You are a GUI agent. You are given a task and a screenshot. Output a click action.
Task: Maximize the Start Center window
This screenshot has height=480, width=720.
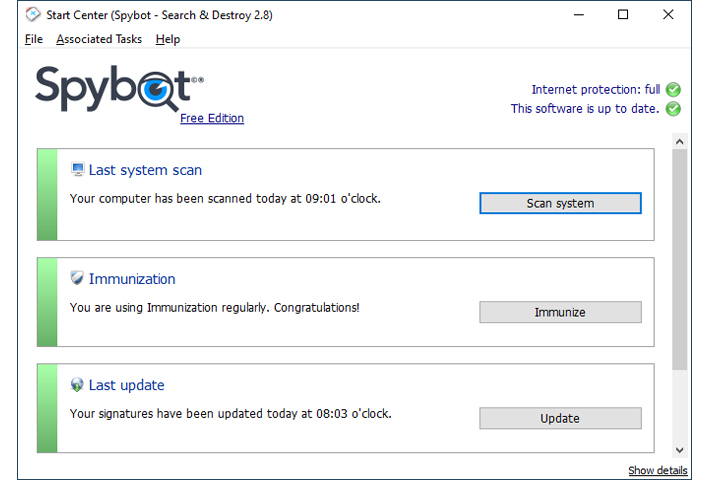623,15
